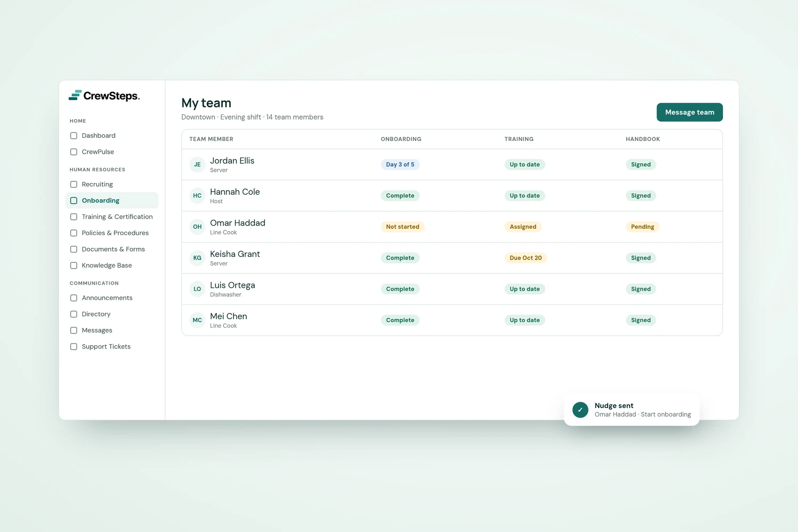Click the Not started onboarding badge
Screen dimensions: 798x532
coord(403,227)
